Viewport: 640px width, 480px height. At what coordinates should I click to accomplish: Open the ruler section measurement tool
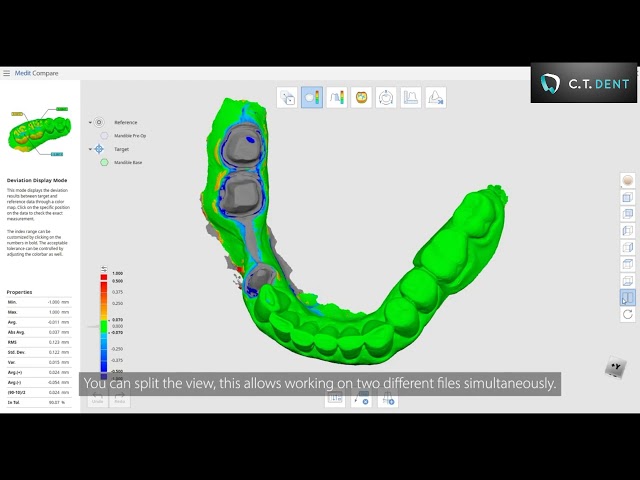coord(411,98)
